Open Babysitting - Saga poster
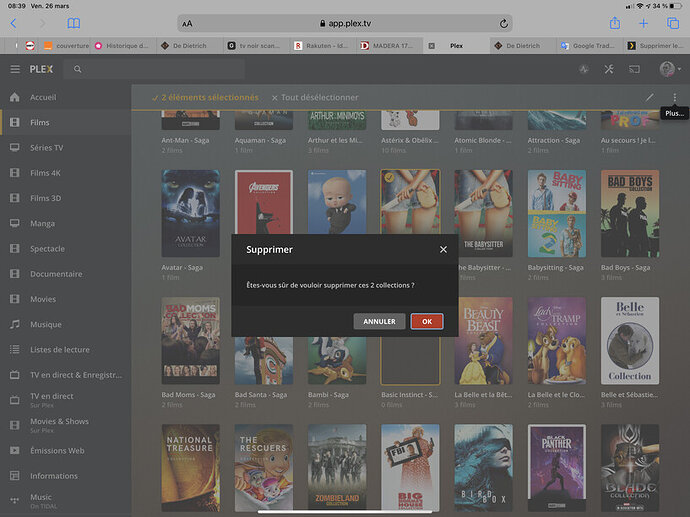The image size is (690, 517). coord(557,213)
